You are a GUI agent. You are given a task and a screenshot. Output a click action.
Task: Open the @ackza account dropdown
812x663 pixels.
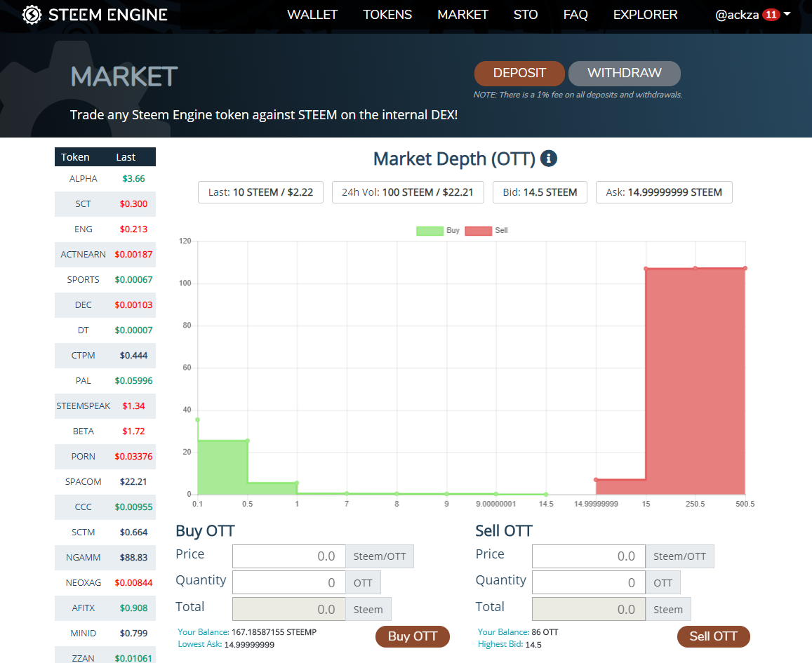click(x=752, y=15)
